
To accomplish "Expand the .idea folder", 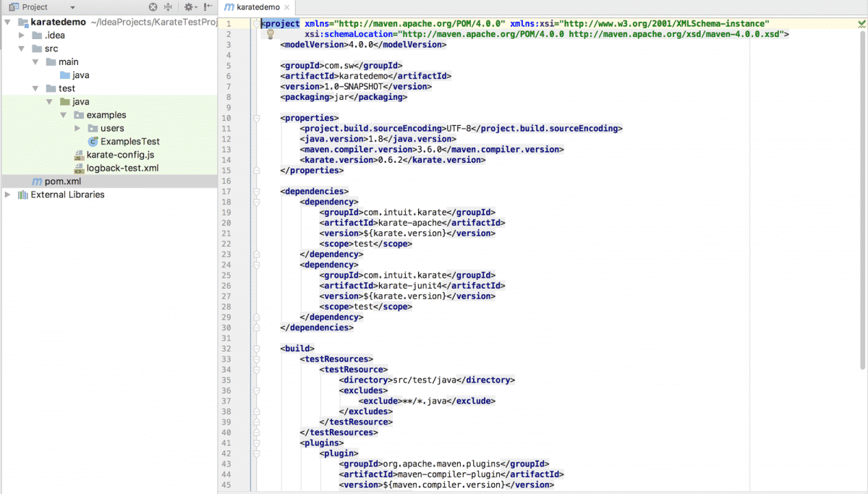I will click(21, 35).
